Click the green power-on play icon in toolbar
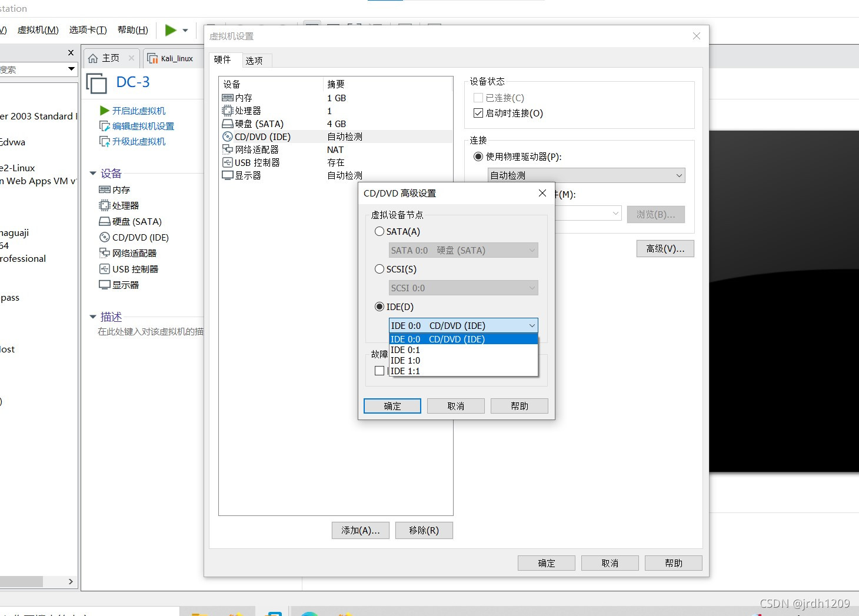This screenshot has height=616, width=859. [x=171, y=30]
